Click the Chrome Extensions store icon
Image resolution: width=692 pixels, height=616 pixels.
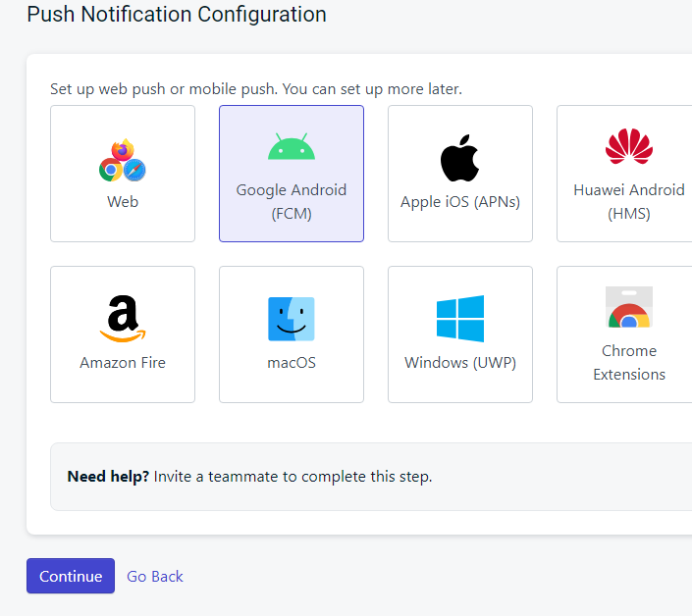click(629, 307)
